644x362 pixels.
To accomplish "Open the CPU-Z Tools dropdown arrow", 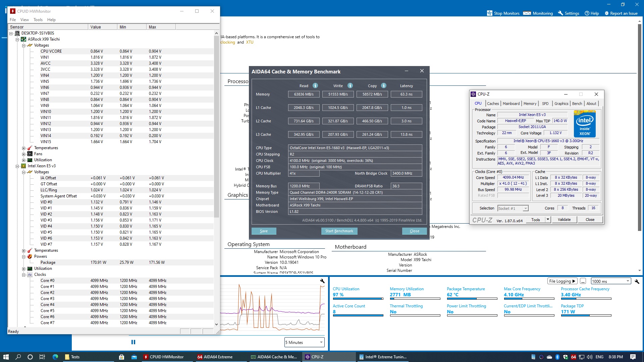I will click(548, 220).
